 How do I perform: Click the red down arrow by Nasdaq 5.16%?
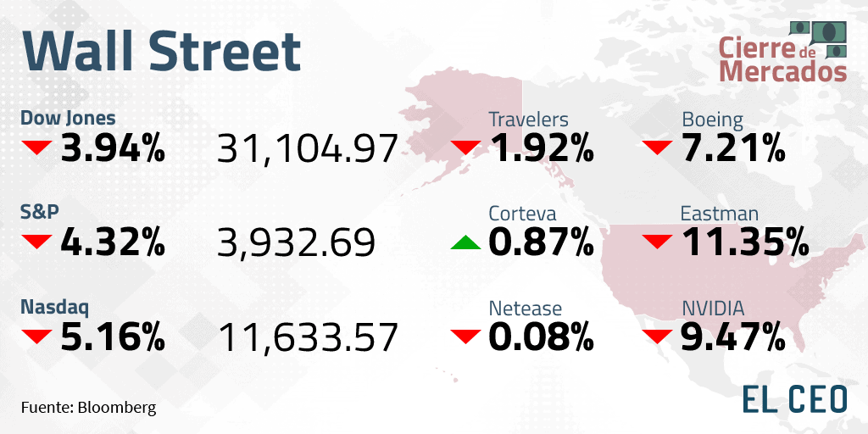(37, 336)
